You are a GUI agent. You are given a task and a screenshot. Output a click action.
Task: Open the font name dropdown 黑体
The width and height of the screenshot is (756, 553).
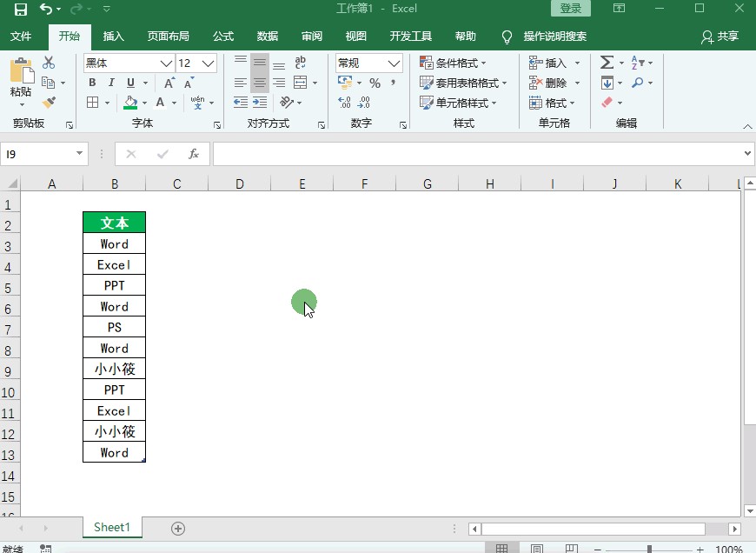click(166, 63)
